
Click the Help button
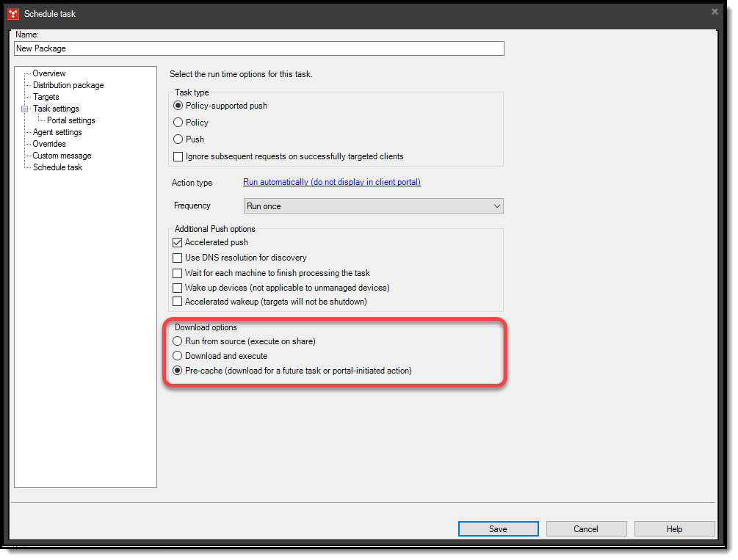click(x=673, y=528)
